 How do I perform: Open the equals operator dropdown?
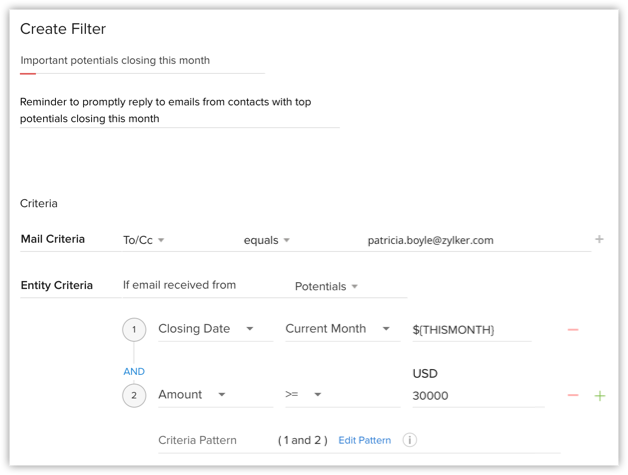tap(266, 240)
